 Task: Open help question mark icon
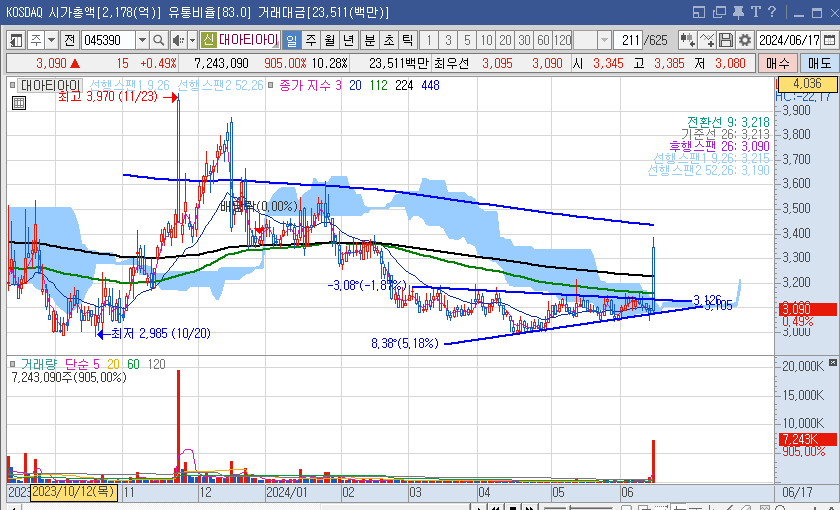(x=772, y=12)
